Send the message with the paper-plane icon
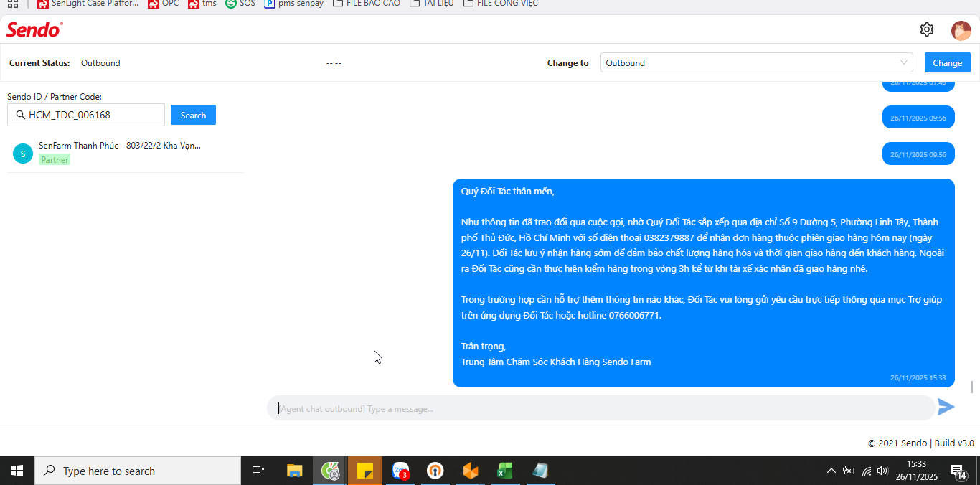 (x=946, y=408)
